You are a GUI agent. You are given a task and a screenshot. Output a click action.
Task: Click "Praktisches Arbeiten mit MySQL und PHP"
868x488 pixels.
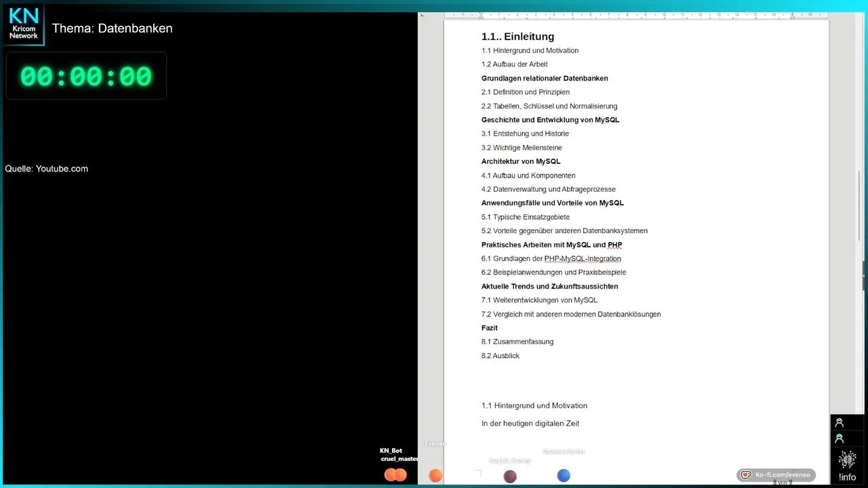coord(552,245)
